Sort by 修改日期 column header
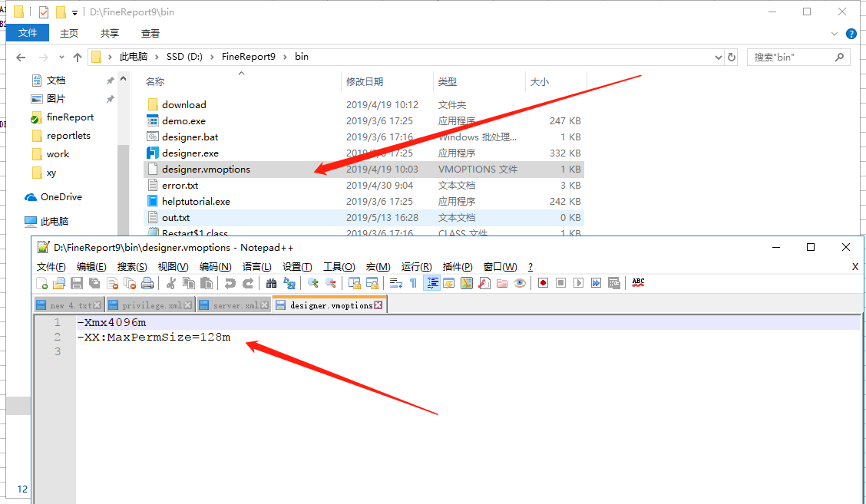The height and width of the screenshot is (504, 866). (x=365, y=82)
